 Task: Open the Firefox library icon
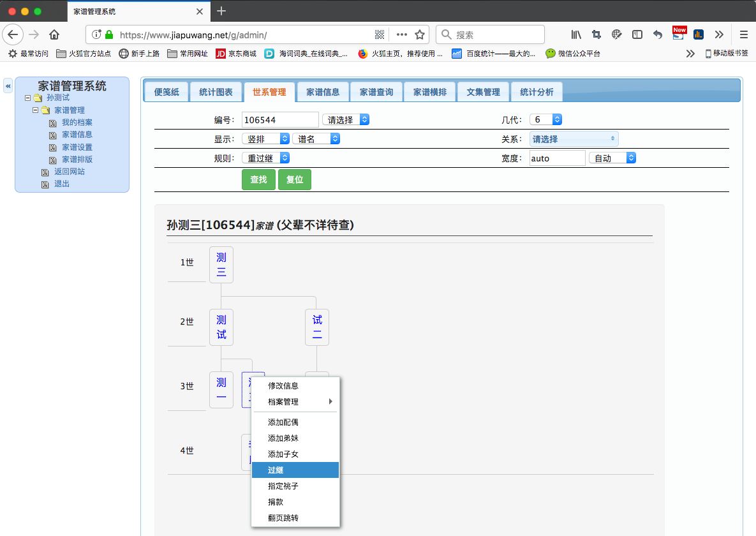click(x=576, y=34)
